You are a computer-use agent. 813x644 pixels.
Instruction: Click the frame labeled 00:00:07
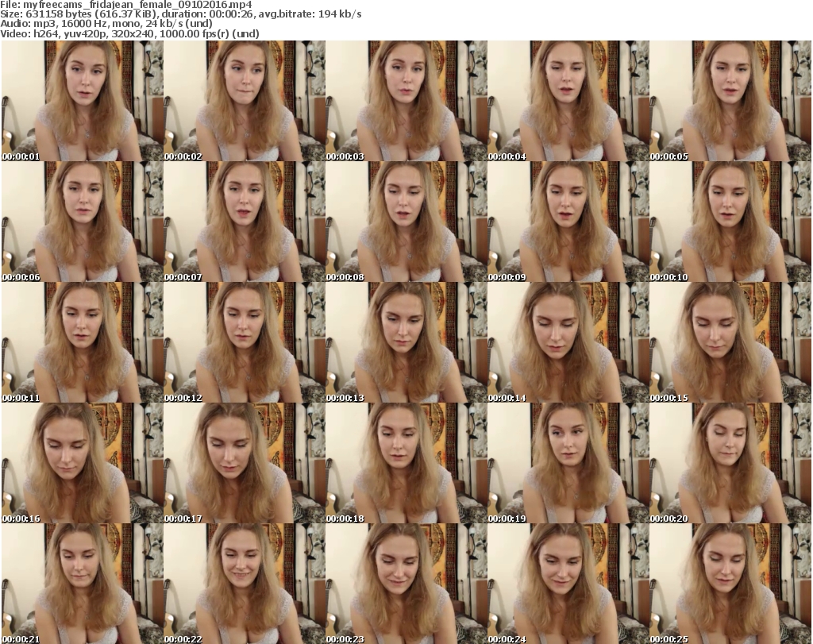click(244, 222)
